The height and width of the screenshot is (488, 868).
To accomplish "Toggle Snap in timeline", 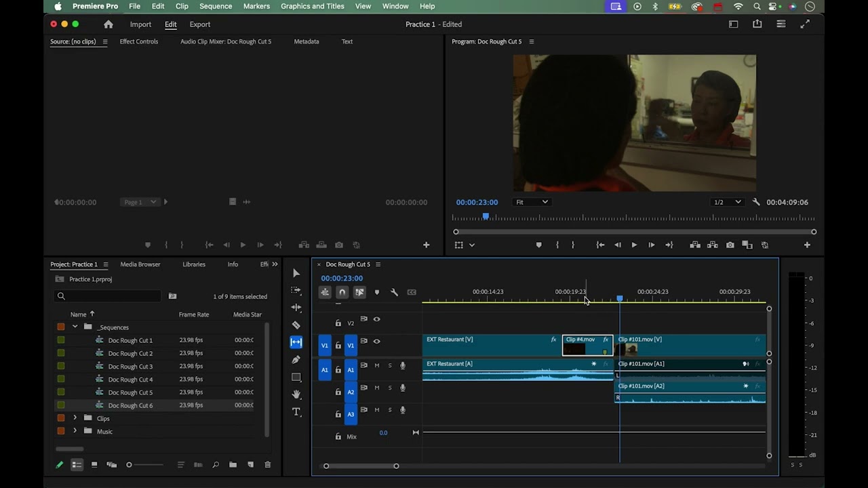I will (x=342, y=292).
